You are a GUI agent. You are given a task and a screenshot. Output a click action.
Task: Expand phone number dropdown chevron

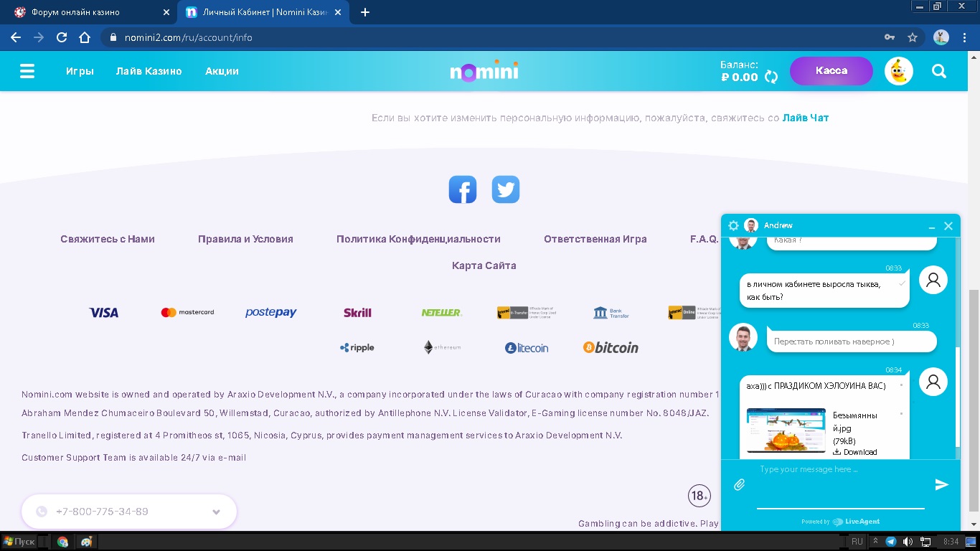(x=216, y=512)
